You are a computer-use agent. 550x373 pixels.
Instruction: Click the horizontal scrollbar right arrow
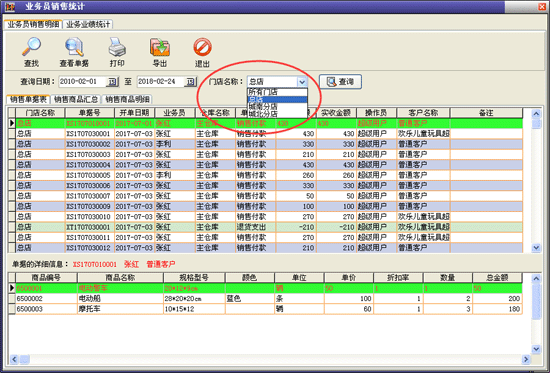526,359
